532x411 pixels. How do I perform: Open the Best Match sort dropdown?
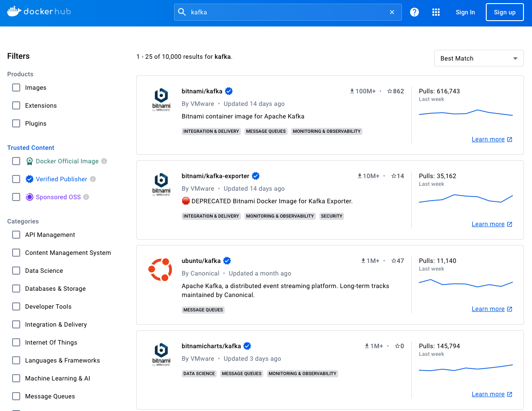pyautogui.click(x=479, y=58)
